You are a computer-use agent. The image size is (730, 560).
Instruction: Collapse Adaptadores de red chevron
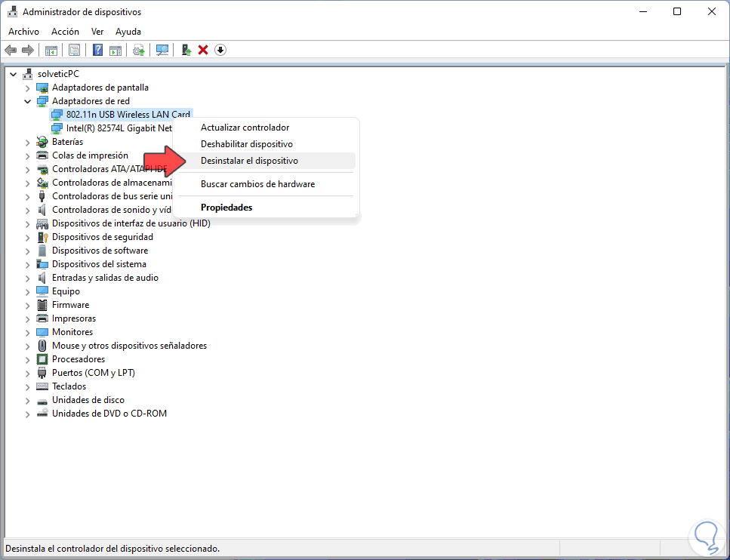click(x=27, y=101)
